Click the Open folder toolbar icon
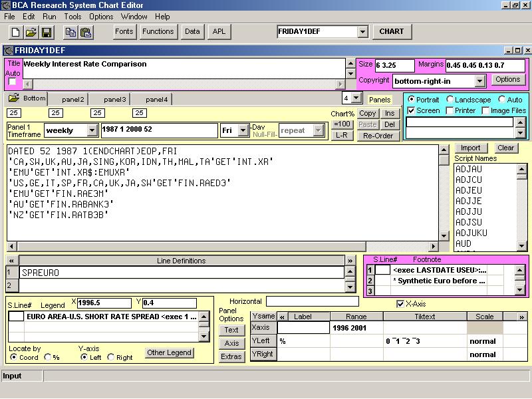 (x=31, y=32)
